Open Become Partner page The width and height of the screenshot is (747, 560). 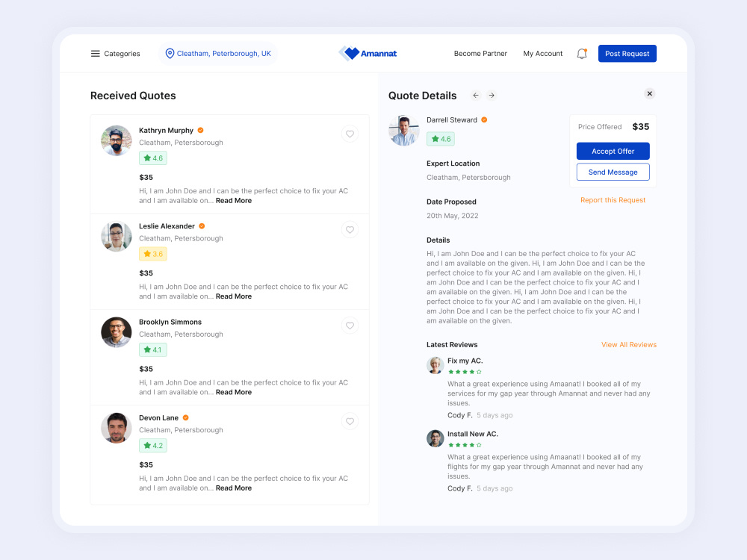[480, 53]
